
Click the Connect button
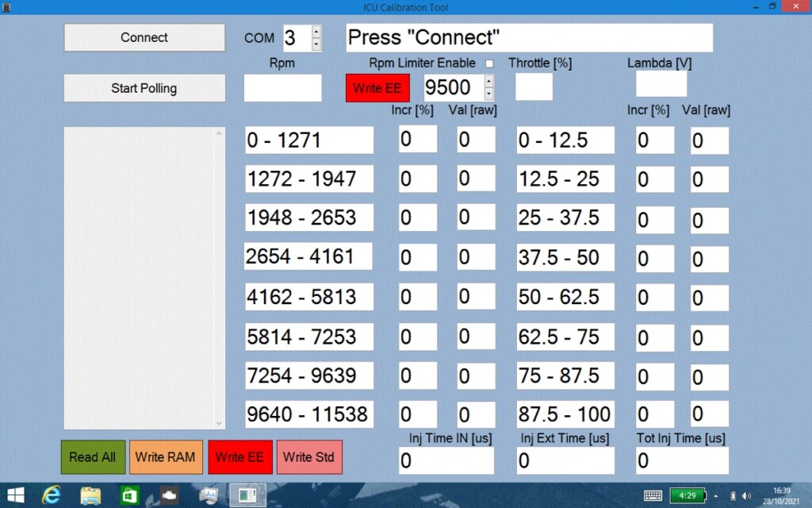click(144, 37)
